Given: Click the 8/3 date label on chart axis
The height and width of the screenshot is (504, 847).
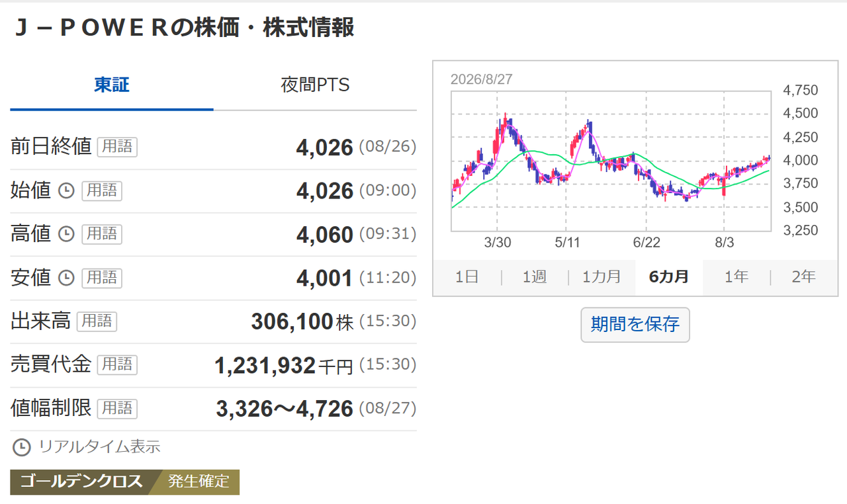Looking at the screenshot, I should (725, 243).
